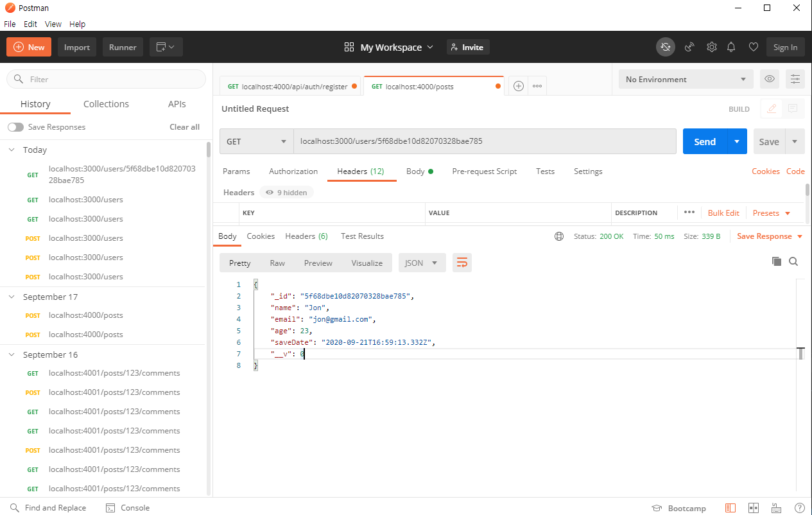
Task: Collapse the Today history group
Action: tap(12, 150)
